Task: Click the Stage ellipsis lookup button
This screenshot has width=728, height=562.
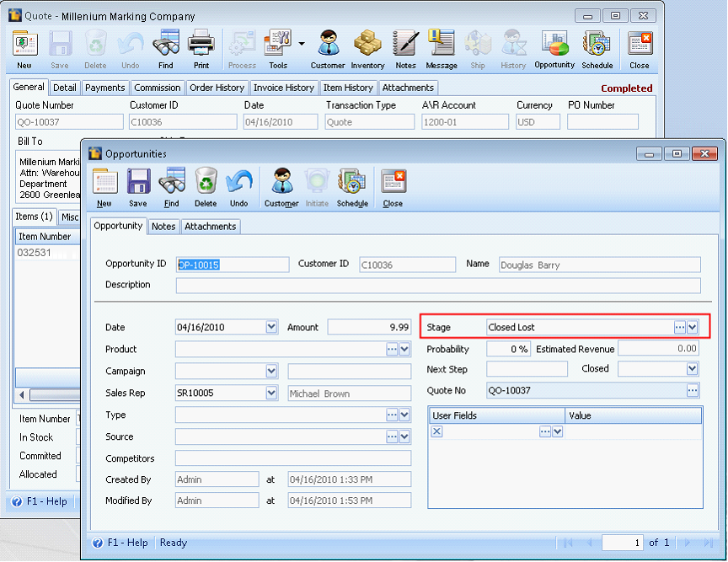Action: coord(680,327)
